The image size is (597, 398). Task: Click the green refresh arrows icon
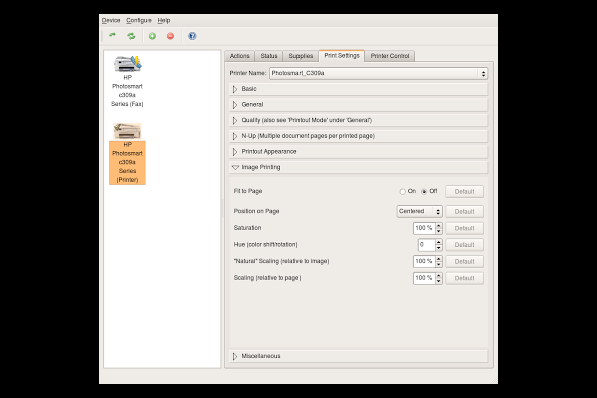tap(131, 36)
